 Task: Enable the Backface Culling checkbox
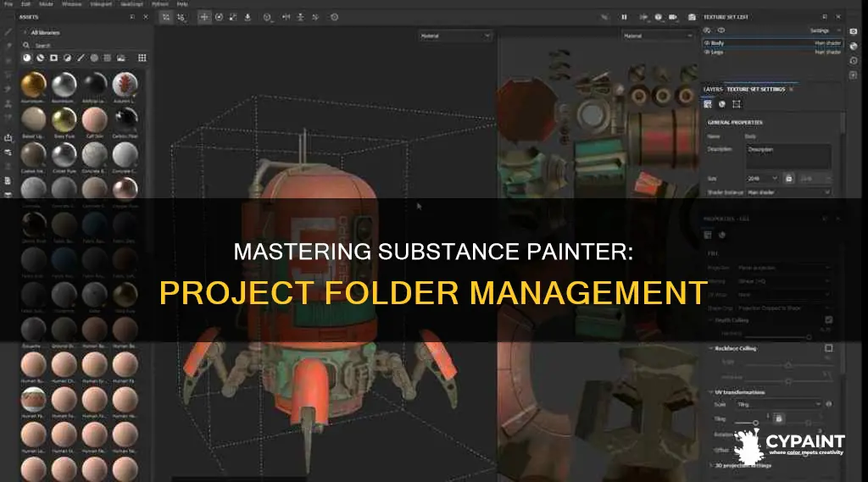click(829, 348)
